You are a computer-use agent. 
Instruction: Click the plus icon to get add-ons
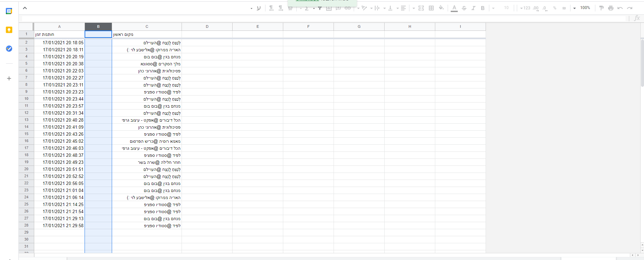(9, 78)
